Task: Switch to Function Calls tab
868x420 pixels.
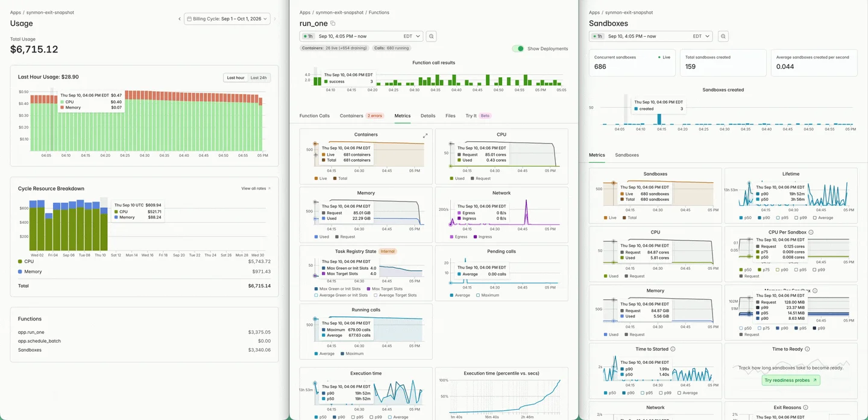Action: 315,115
